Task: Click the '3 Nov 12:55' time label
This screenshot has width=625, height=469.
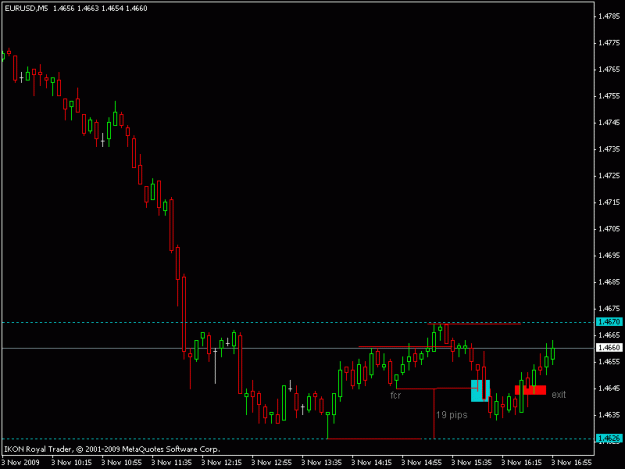Action: click(271, 463)
